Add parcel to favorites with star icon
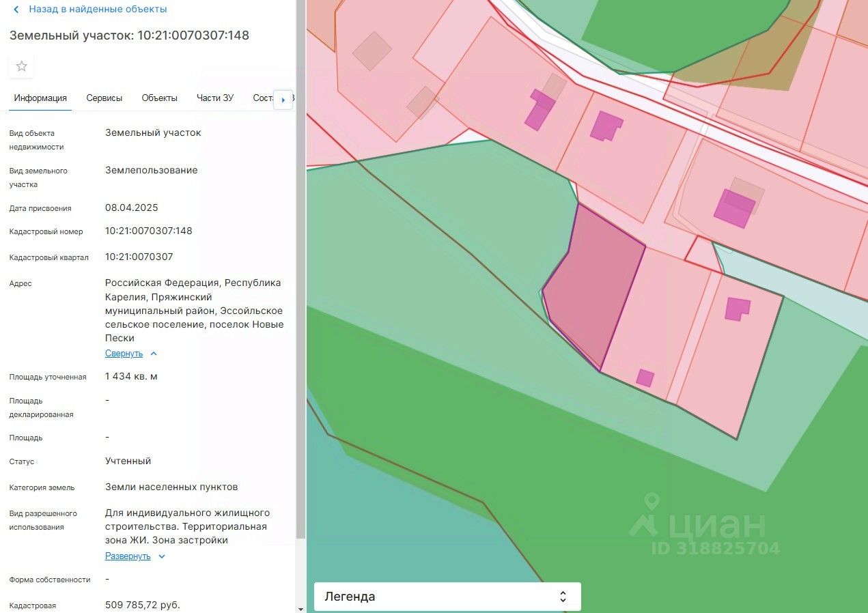868x613 pixels. [x=22, y=66]
